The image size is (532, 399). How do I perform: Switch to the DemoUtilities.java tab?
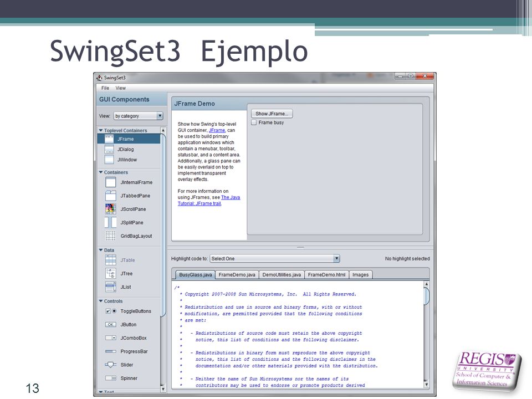(x=282, y=275)
